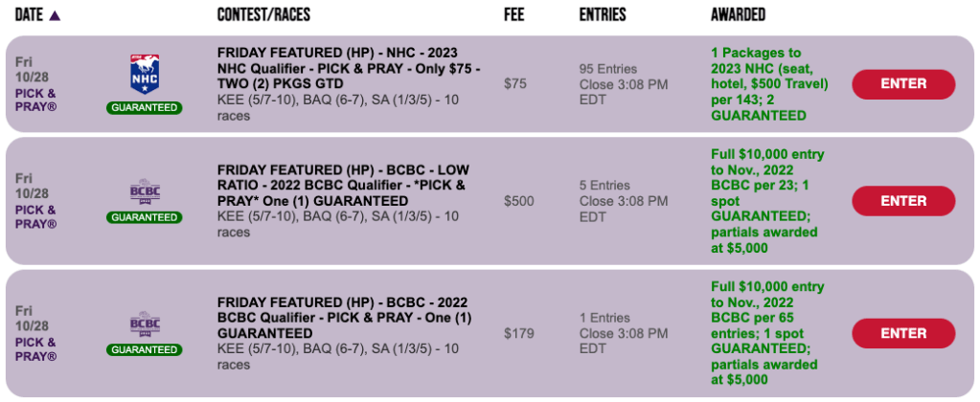
Task: Click PICK & PRAY label in NHC row
Action: pos(36,100)
